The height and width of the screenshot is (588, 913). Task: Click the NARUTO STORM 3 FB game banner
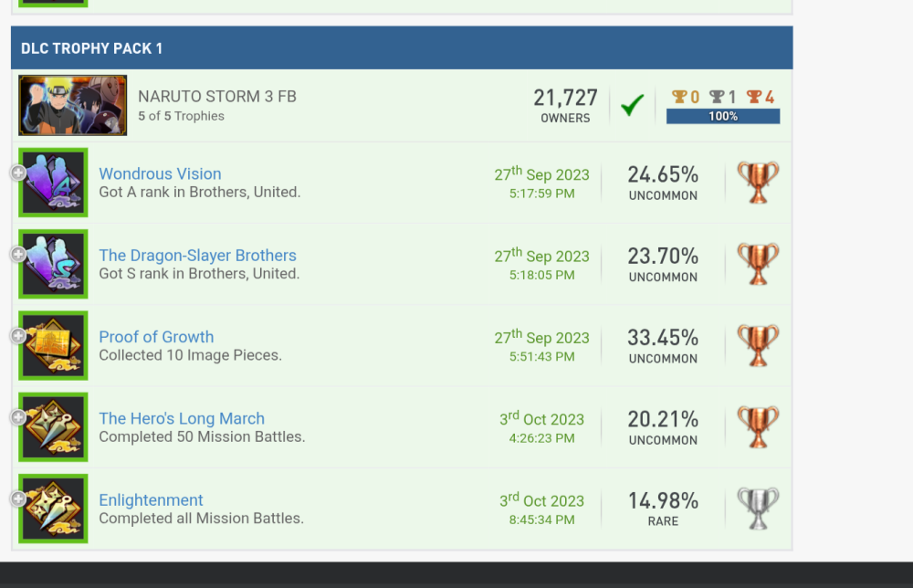point(274,104)
